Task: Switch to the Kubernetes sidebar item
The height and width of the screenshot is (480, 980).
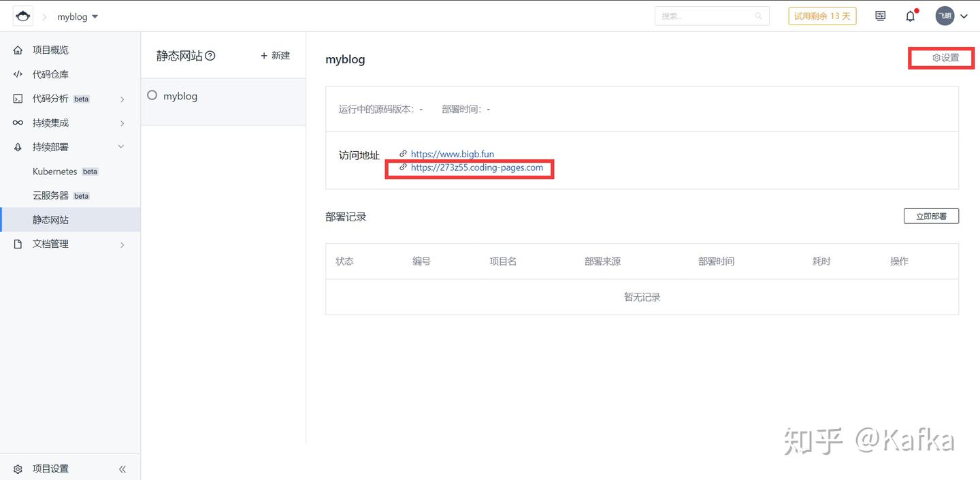Action: click(x=56, y=171)
